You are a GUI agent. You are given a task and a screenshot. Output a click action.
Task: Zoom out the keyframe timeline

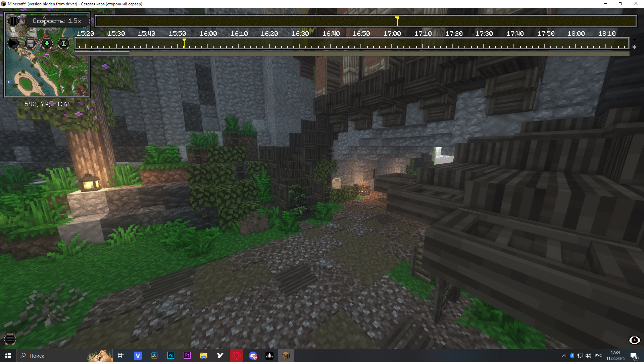[x=634, y=47]
